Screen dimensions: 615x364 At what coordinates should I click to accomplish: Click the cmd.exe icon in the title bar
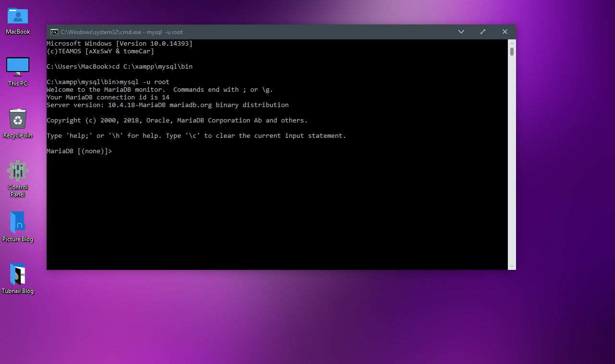coord(54,32)
